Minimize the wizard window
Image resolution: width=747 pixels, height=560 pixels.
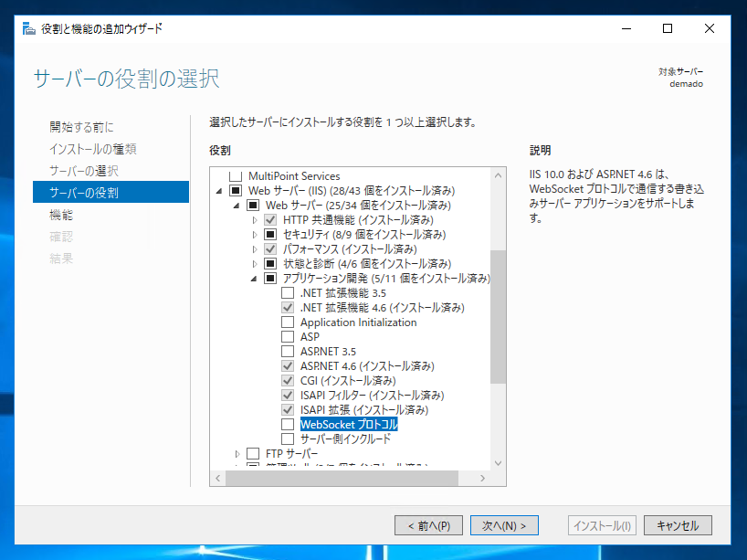626,28
